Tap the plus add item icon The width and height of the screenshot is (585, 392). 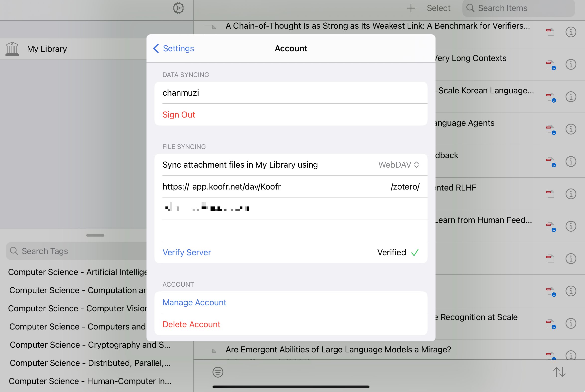click(x=411, y=8)
